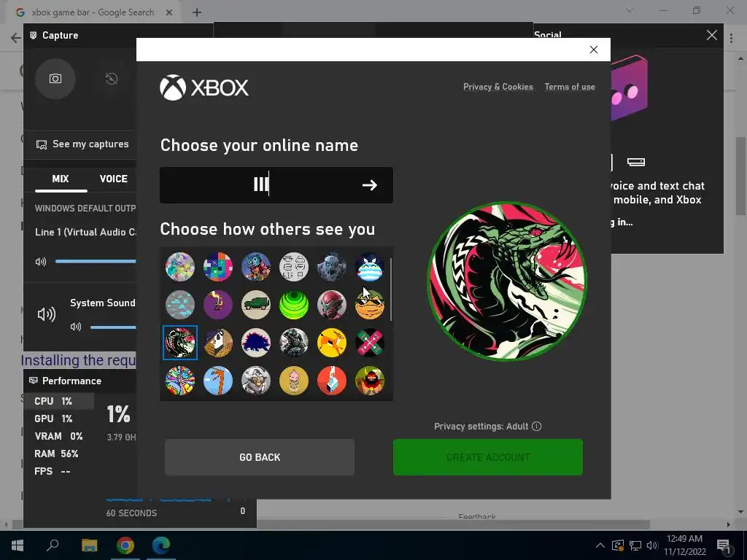Choose the bearded viking avatar
747x560 pixels.
click(370, 381)
